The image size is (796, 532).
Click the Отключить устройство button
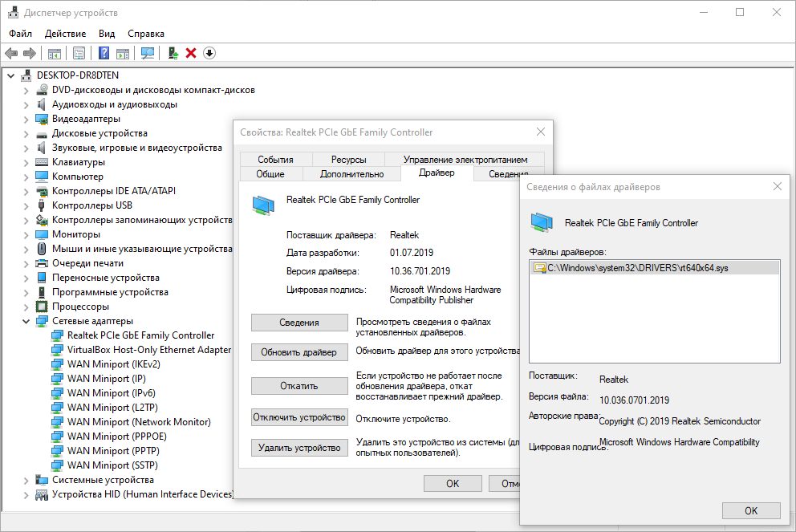[x=299, y=417]
